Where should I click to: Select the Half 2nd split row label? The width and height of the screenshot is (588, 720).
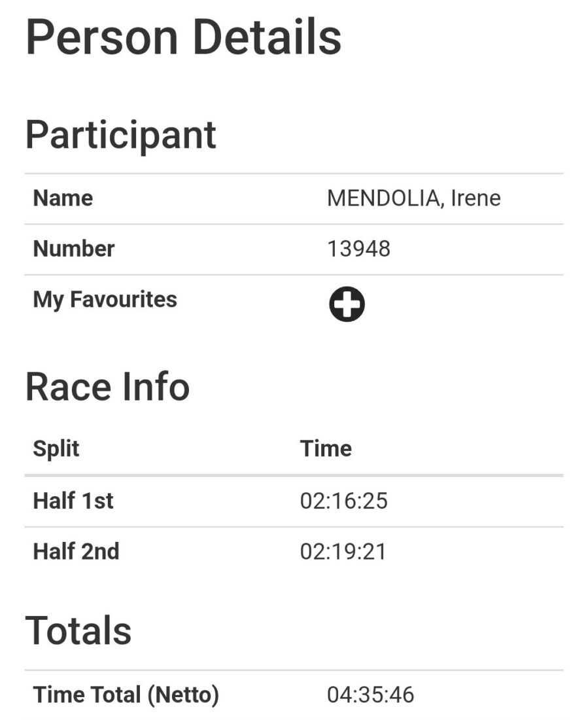[x=76, y=552]
